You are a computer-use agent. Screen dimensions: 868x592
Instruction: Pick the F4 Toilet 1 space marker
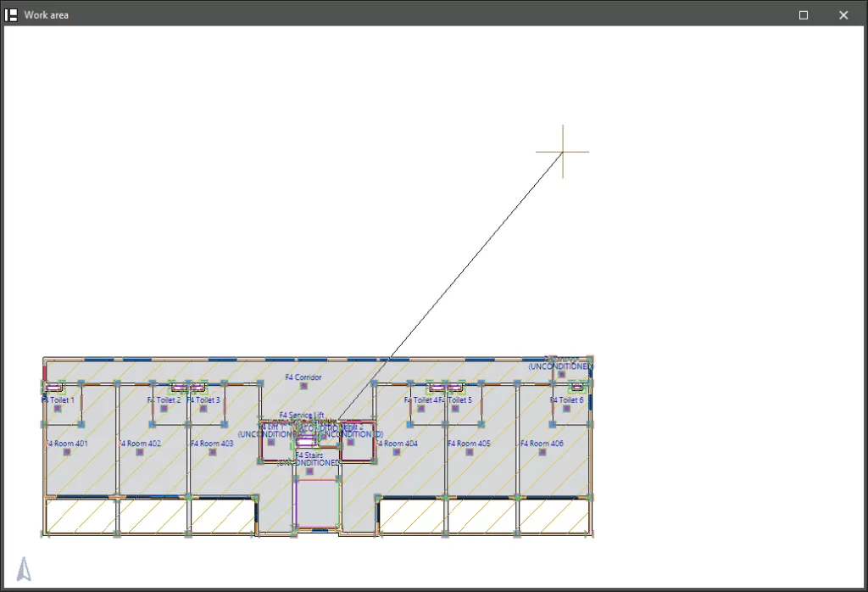58,409
